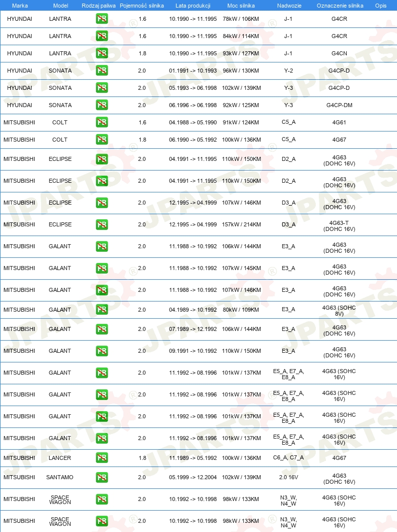Select production years 09.1991 -> 10.1992

pyautogui.click(x=193, y=351)
